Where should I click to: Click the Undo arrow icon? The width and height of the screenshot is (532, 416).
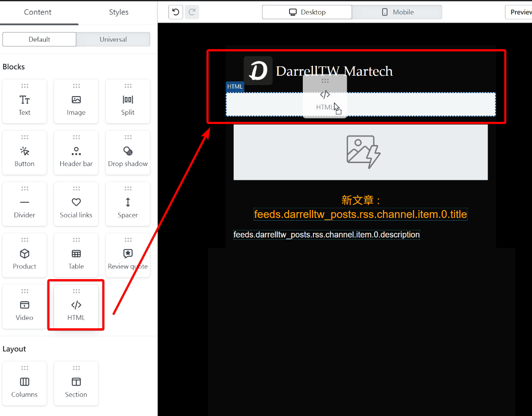coord(176,12)
